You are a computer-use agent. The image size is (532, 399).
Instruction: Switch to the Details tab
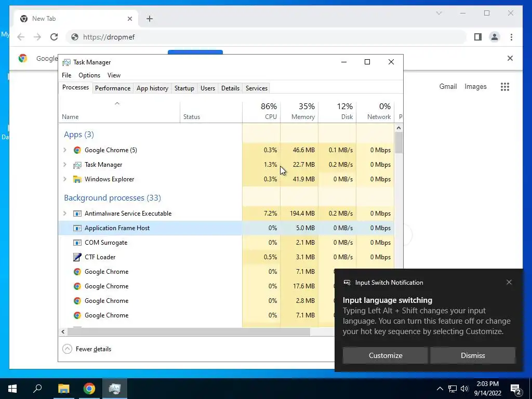230,88
